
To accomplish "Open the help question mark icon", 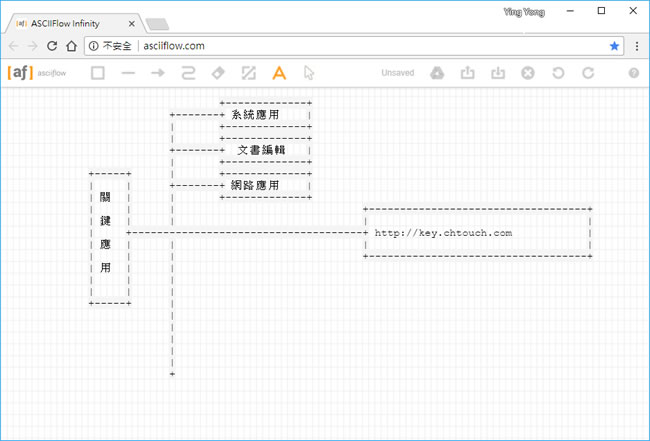I will click(x=633, y=73).
